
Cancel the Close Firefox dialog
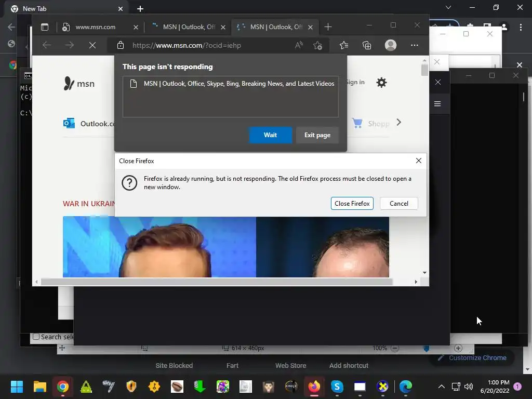pyautogui.click(x=398, y=204)
